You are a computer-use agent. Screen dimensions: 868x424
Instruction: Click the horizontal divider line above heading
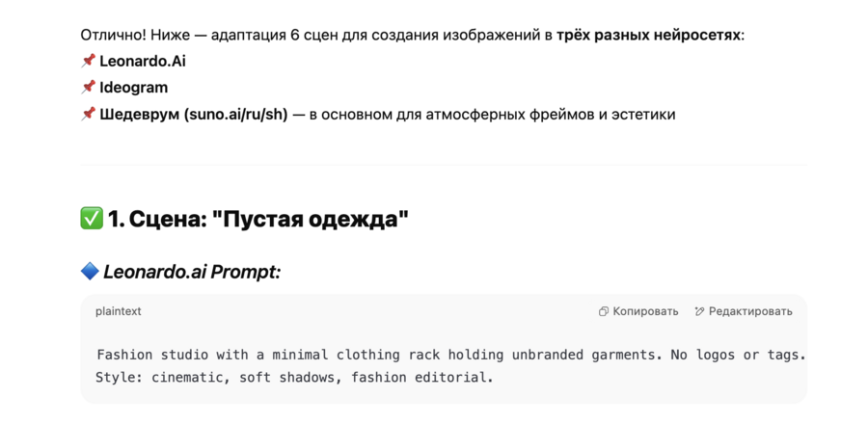[444, 165]
